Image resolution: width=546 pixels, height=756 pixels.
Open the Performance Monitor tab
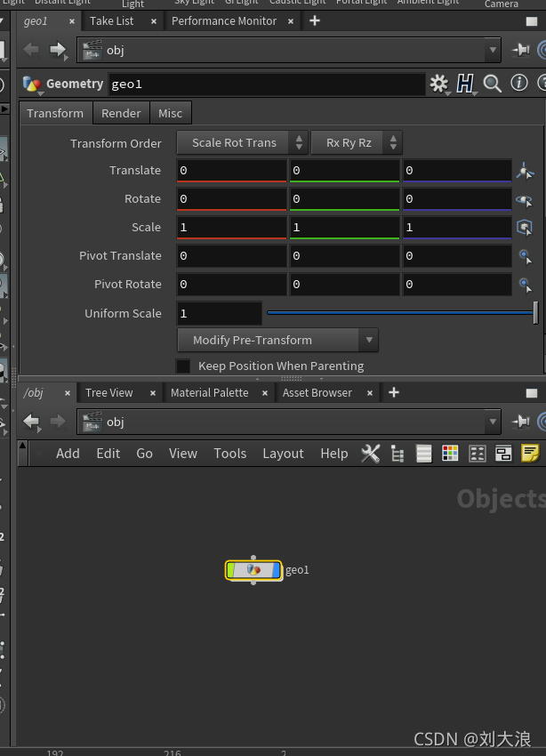224,21
